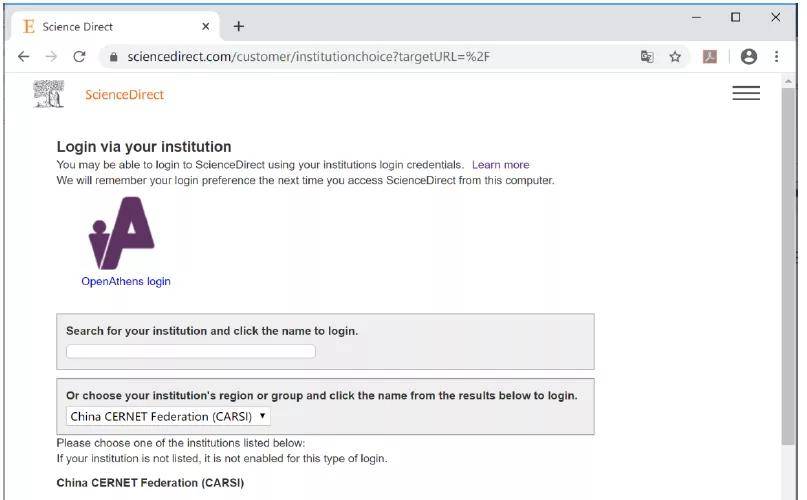This screenshot has width=807, height=500.
Task: Maximize the browser window
Action: point(736,18)
